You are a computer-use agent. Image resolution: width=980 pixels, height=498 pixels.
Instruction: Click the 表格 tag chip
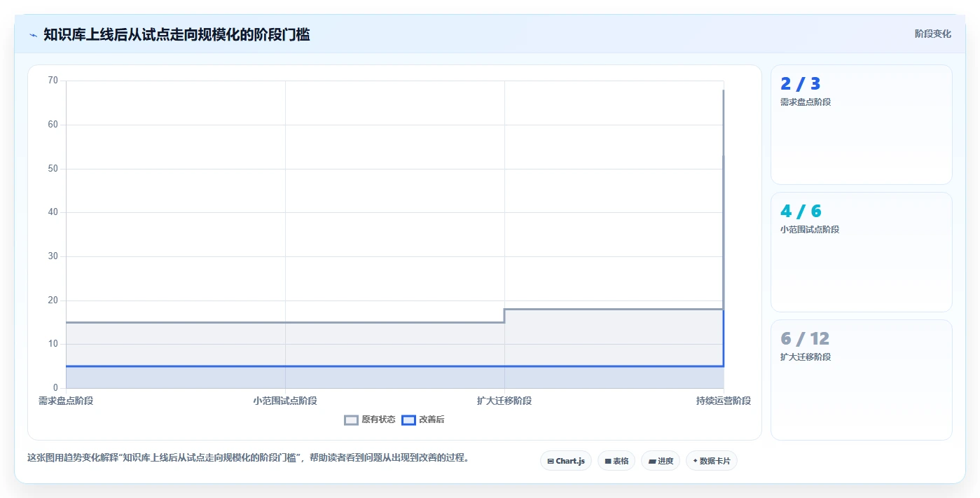(x=616, y=461)
